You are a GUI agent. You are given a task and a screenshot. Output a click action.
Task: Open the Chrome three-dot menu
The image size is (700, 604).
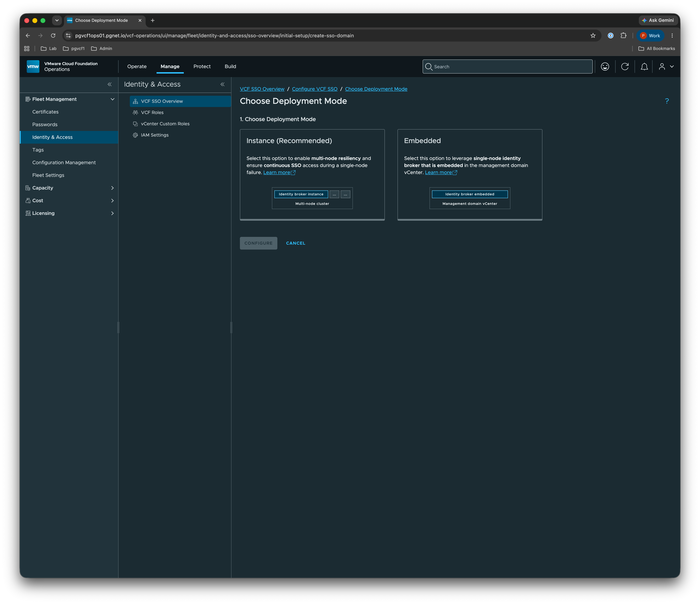672,36
